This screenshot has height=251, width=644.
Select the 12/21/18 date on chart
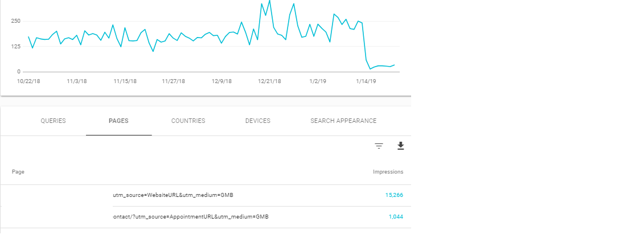(269, 81)
